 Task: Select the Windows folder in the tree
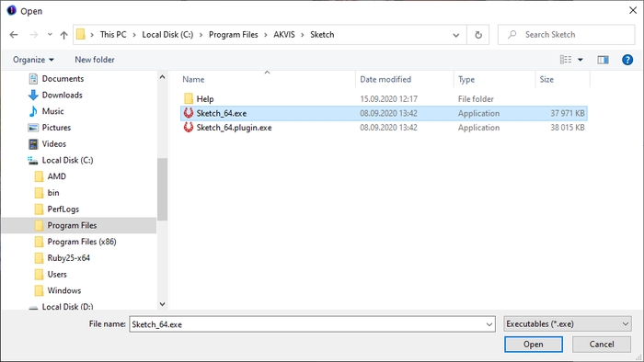pyautogui.click(x=64, y=290)
